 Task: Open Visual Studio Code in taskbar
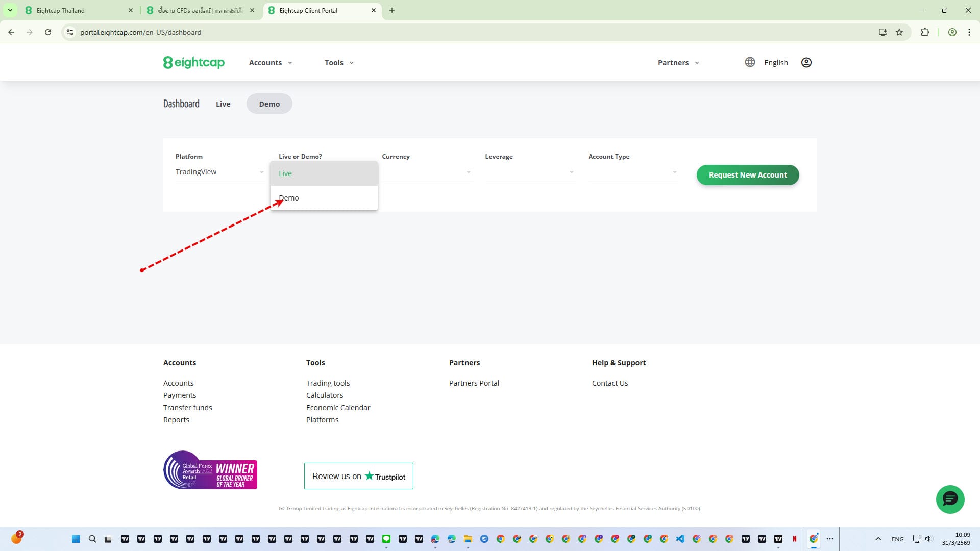pos(680,539)
